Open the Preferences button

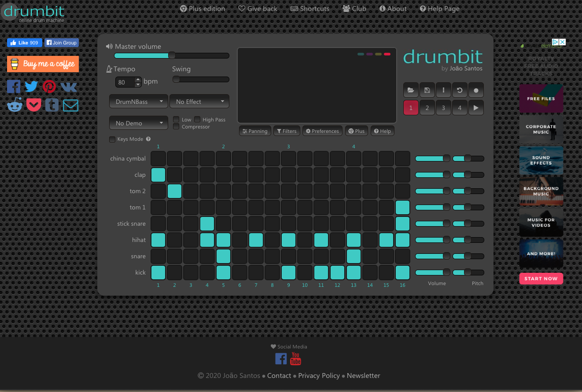(323, 131)
